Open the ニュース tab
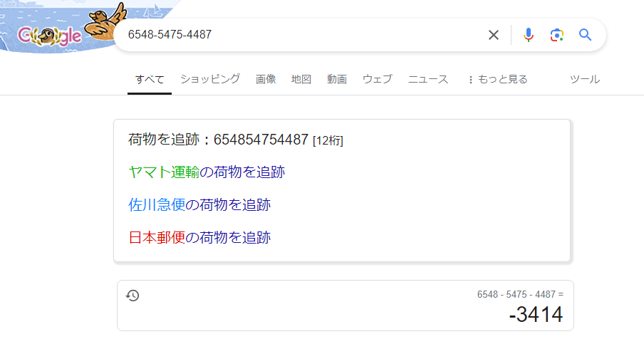Viewport: 644px width, 339px height. (428, 79)
